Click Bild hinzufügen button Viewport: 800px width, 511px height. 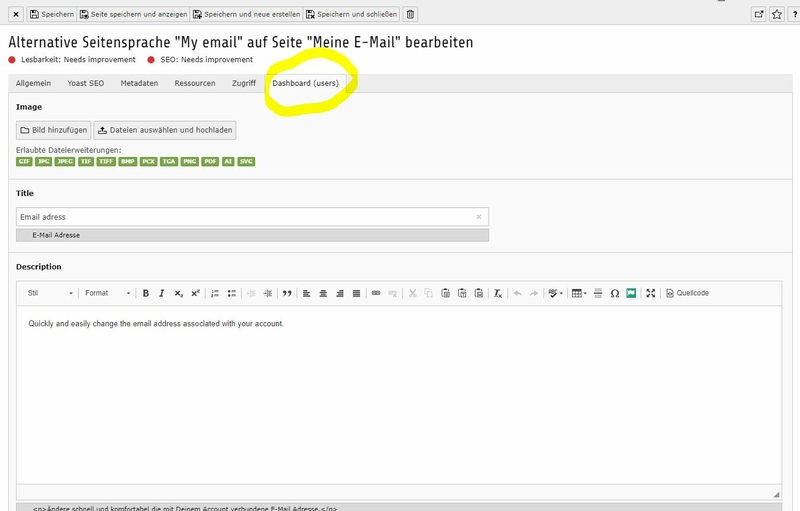click(x=54, y=130)
